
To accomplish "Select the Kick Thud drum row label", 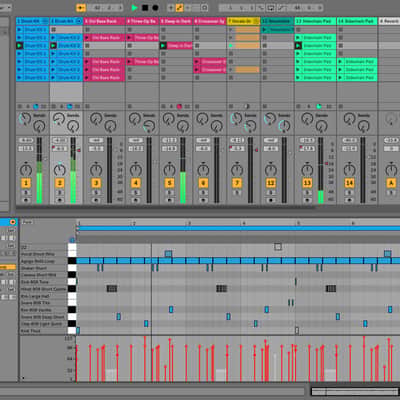I will 31,331.
